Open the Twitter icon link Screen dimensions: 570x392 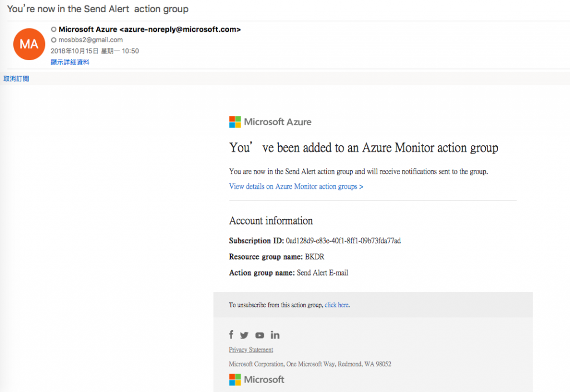[x=244, y=335]
